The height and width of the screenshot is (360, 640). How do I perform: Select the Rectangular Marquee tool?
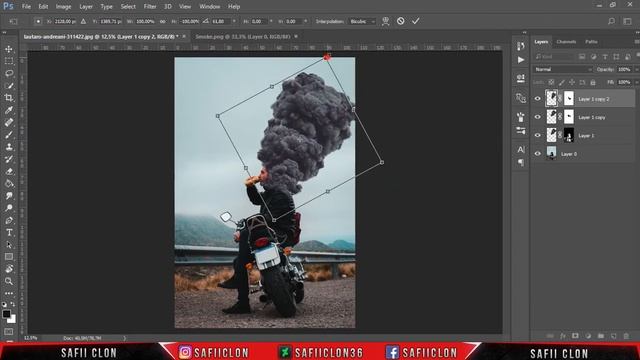(9, 61)
